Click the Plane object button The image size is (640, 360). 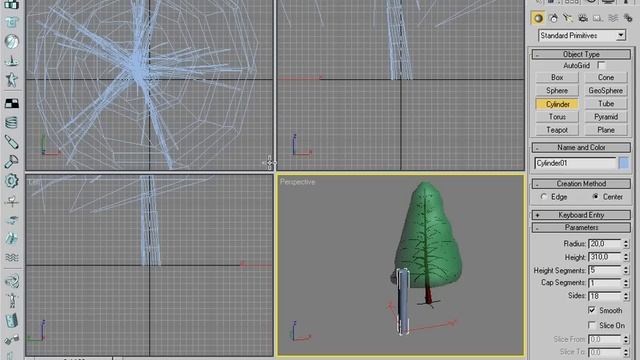click(606, 130)
